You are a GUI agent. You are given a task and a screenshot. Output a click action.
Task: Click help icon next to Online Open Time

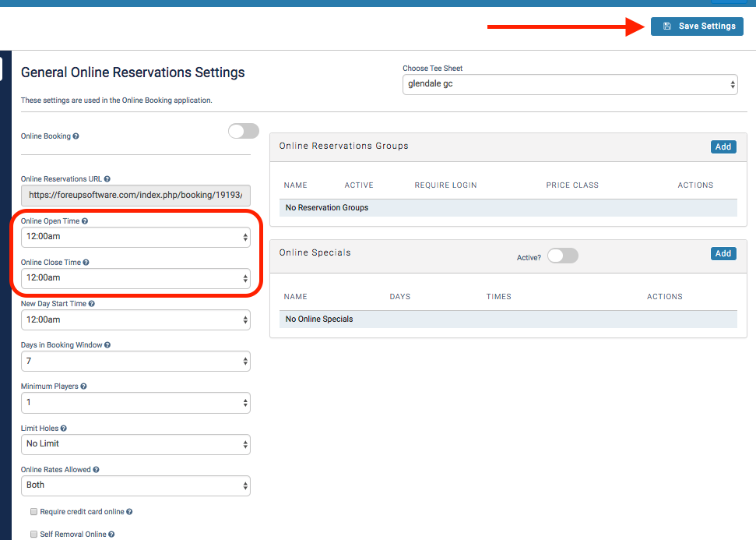[x=85, y=221]
